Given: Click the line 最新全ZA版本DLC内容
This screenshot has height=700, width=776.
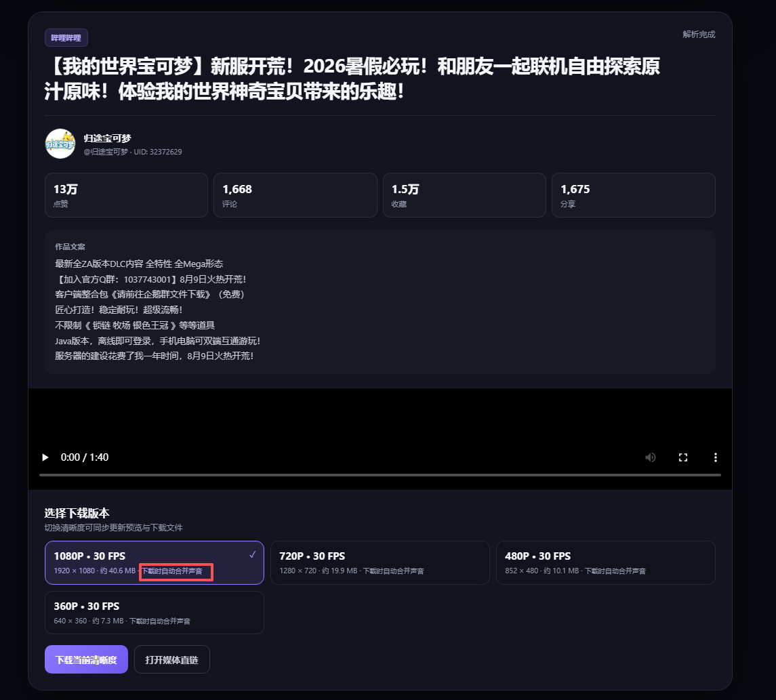Looking at the screenshot, I should [139, 264].
